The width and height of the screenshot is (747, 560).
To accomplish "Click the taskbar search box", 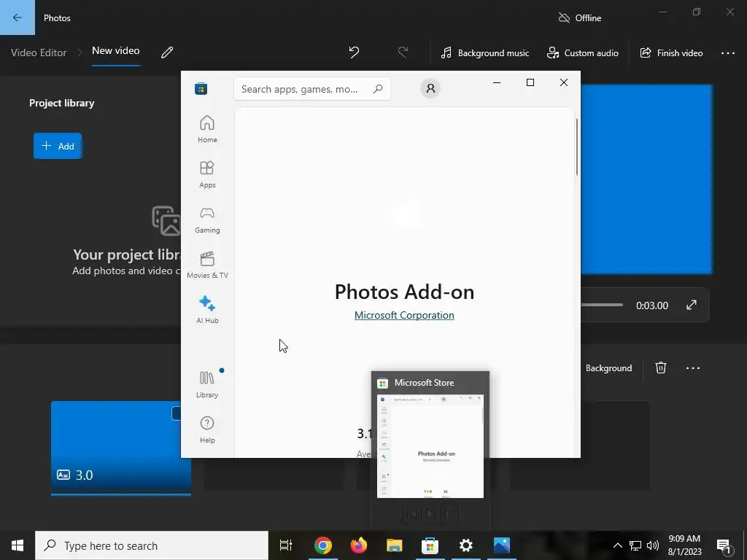I will click(x=152, y=545).
